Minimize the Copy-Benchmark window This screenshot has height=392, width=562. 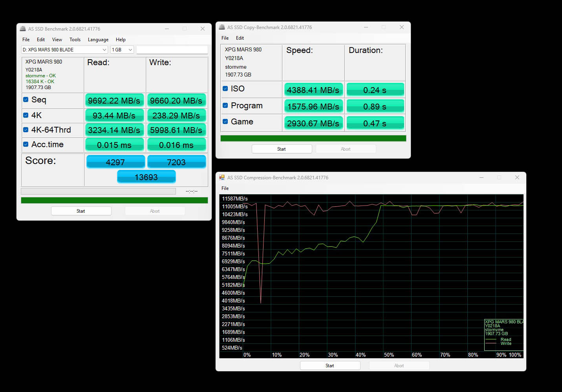(366, 27)
